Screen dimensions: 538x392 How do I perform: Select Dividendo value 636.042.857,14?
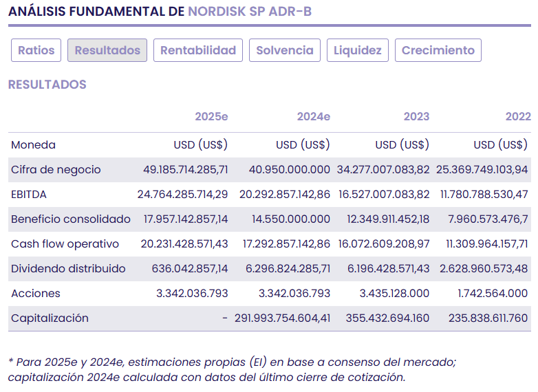tap(190, 268)
